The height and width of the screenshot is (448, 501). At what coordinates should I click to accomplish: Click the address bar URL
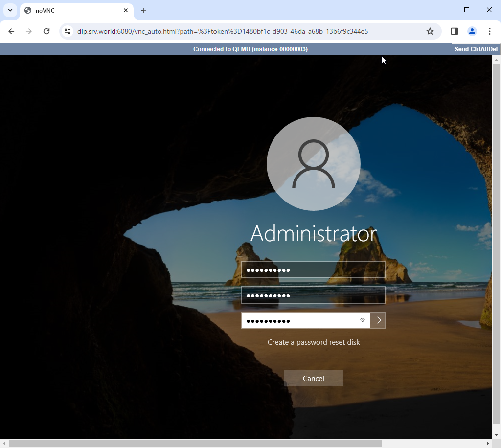[223, 31]
